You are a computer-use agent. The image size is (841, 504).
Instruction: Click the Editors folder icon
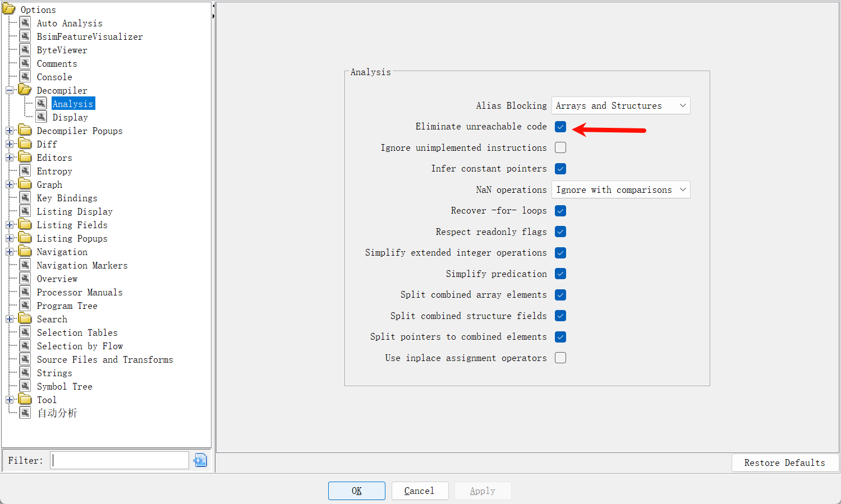point(25,157)
